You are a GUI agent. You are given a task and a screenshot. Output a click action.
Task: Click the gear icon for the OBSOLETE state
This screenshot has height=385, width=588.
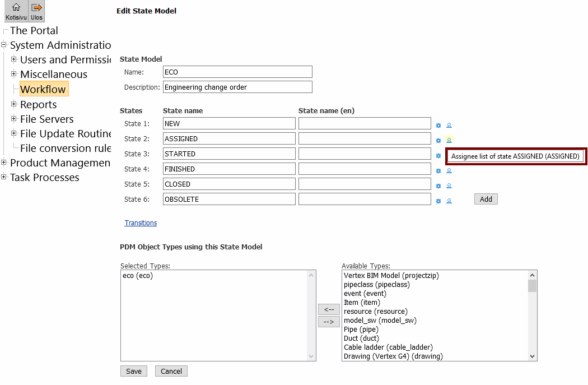click(438, 201)
